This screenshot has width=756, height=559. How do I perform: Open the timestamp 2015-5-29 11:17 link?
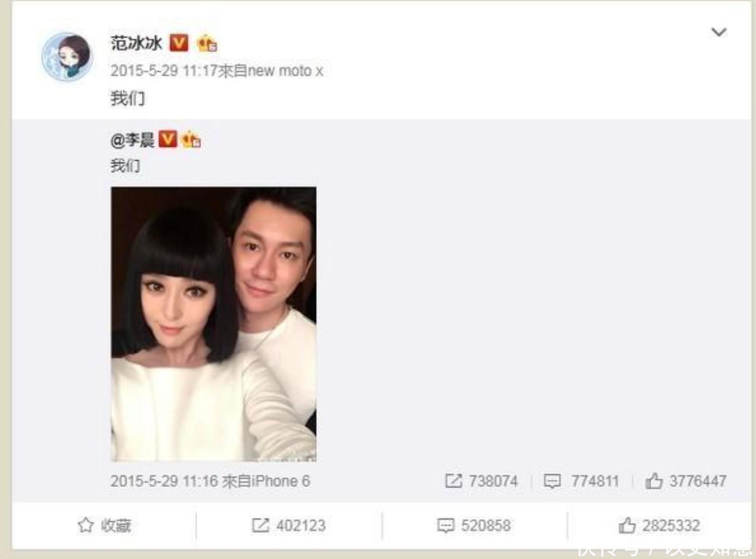pos(164,71)
